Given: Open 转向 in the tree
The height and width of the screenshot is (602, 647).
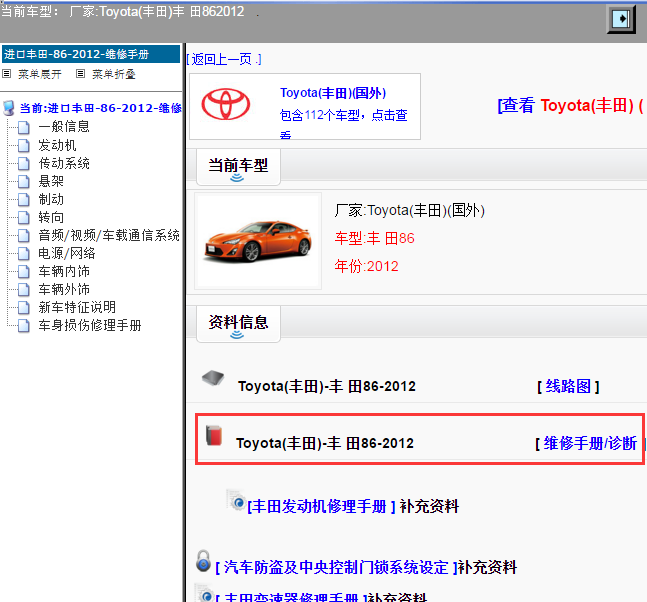Looking at the screenshot, I should click(51, 217).
